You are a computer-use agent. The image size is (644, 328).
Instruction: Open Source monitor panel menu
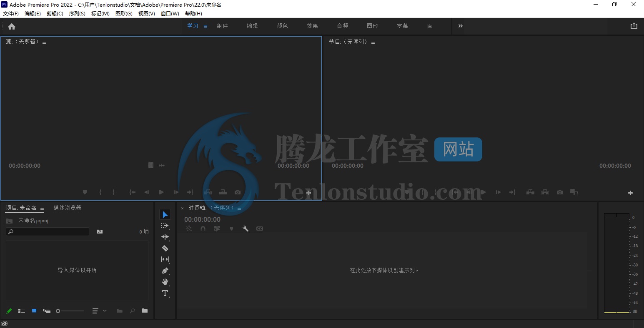point(44,42)
